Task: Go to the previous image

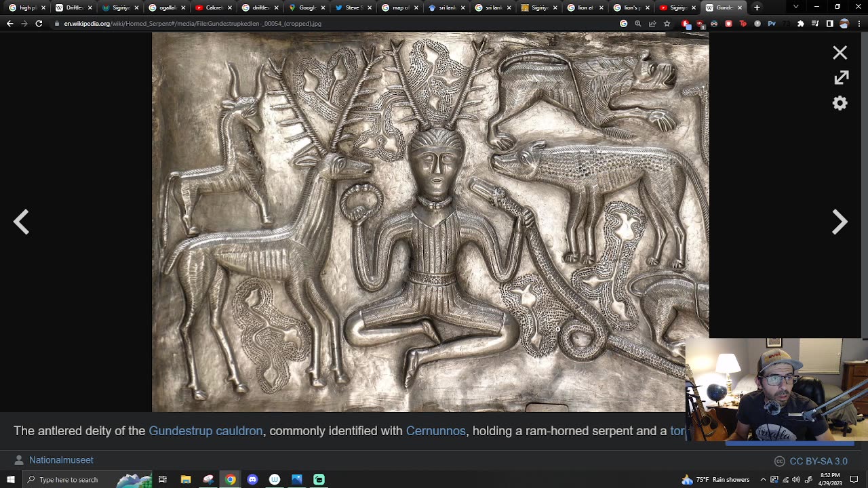Action: [x=22, y=222]
